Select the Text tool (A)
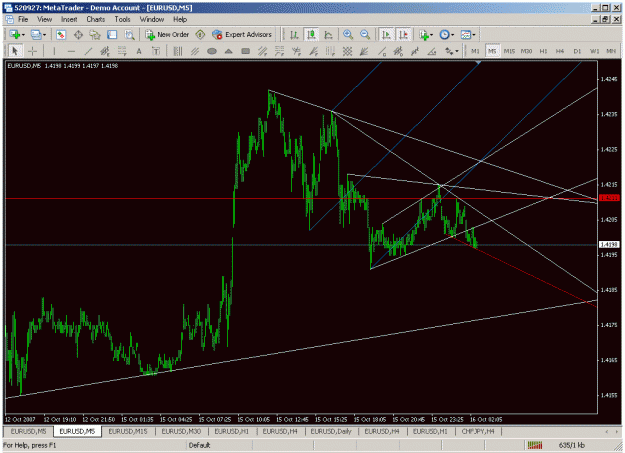 click(139, 51)
